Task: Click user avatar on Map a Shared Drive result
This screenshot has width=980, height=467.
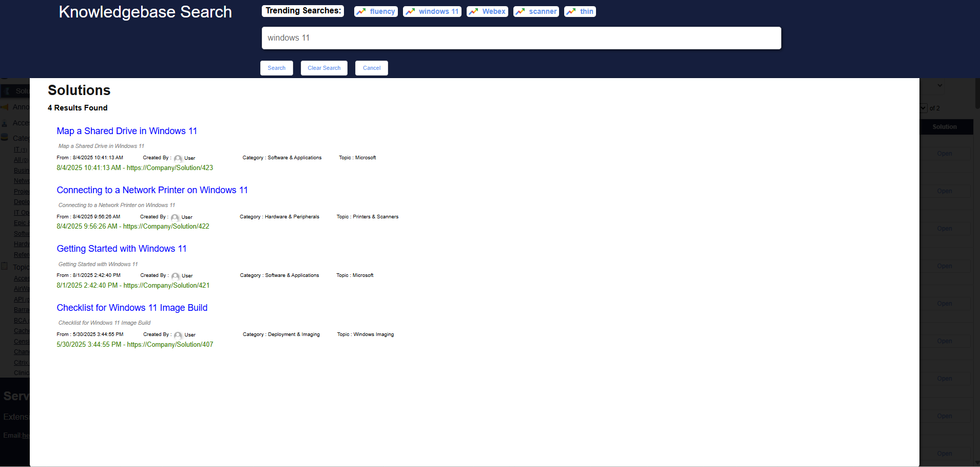Action: (x=178, y=159)
